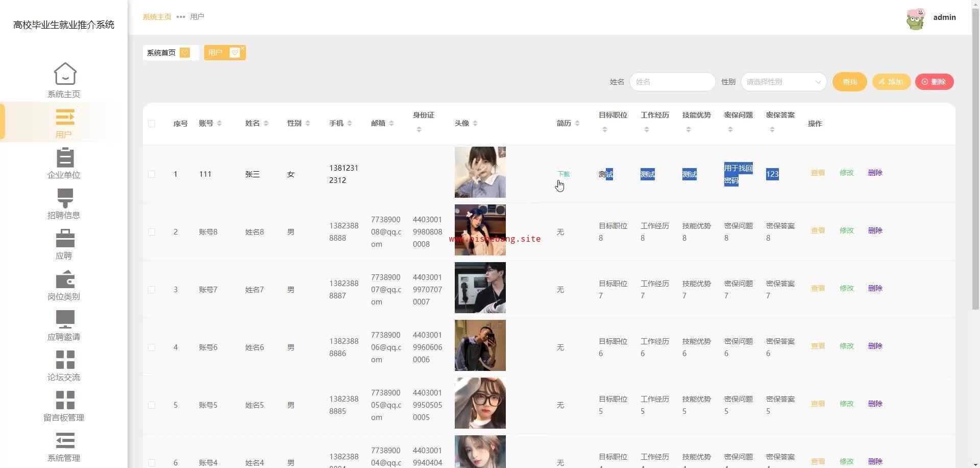Open the 系统主页 home icon in sidebar
980x468 pixels.
[x=65, y=74]
